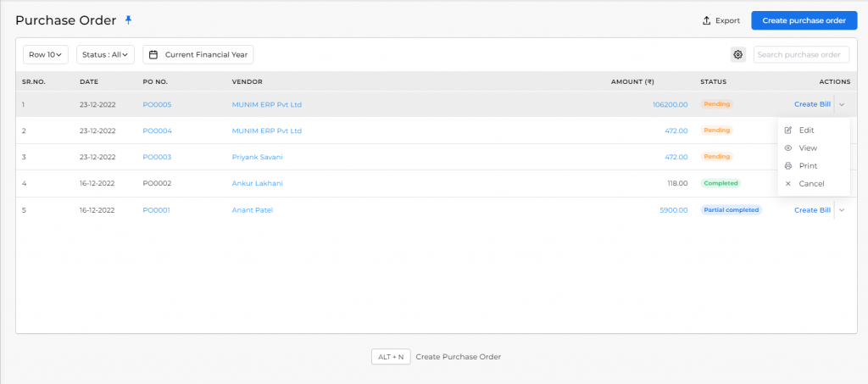Viewport: 868px width, 384px height.
Task: Click the eye View icon in menu
Action: (788, 147)
